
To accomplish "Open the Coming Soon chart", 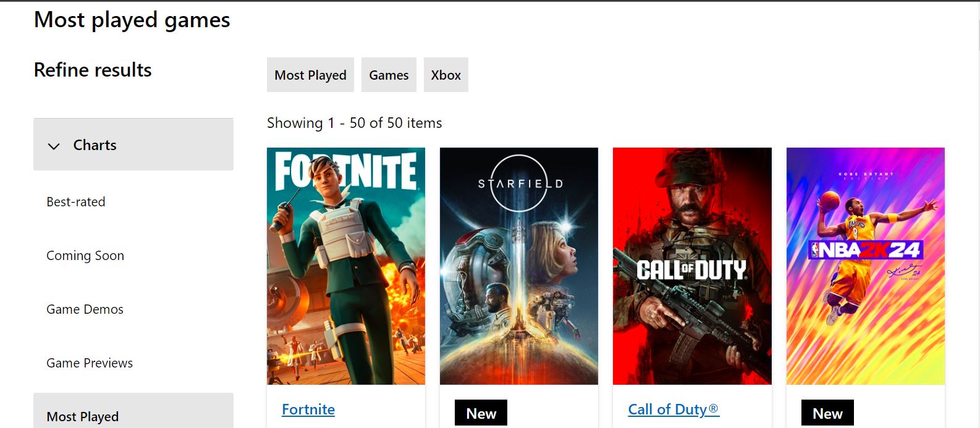I will (x=85, y=256).
